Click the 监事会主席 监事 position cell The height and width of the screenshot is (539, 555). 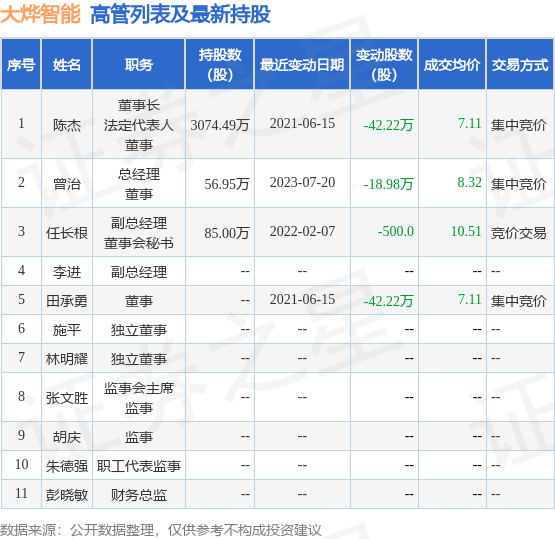139,398
